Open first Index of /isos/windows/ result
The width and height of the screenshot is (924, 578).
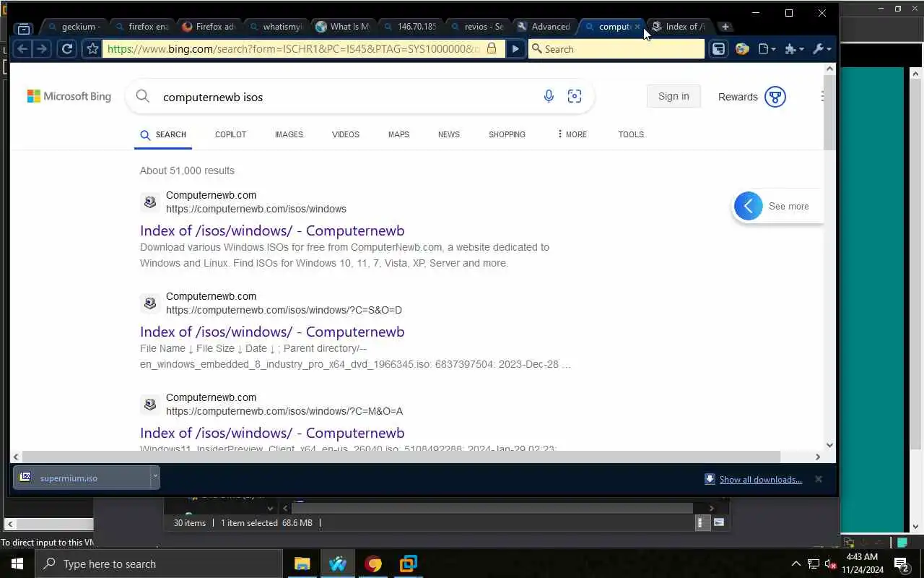pyautogui.click(x=272, y=230)
